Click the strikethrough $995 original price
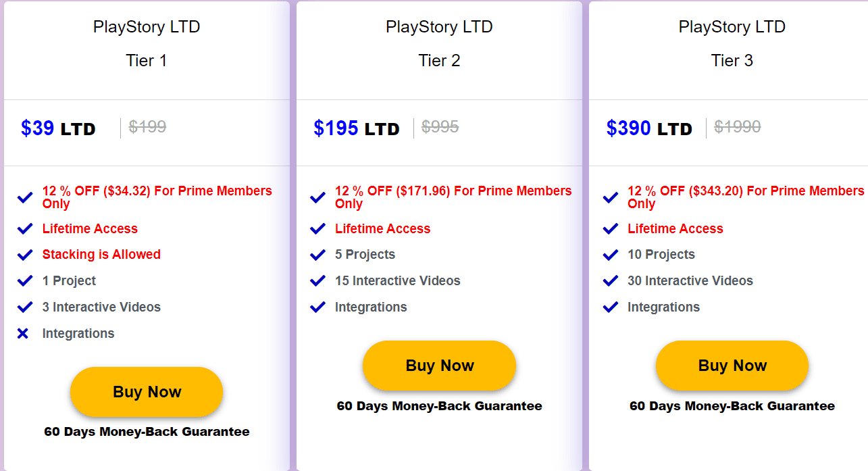 pyautogui.click(x=439, y=127)
